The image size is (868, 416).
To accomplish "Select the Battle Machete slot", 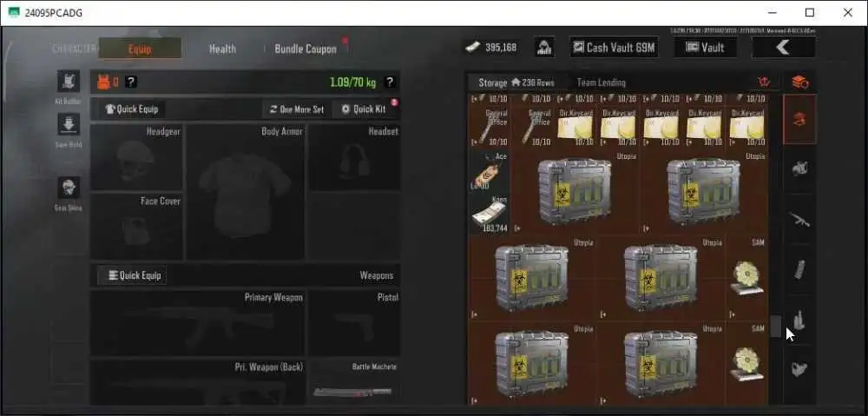I will point(354,382).
